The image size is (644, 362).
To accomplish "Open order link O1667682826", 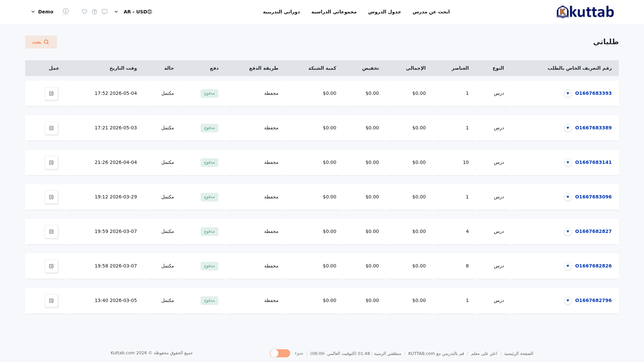I will pos(593,266).
